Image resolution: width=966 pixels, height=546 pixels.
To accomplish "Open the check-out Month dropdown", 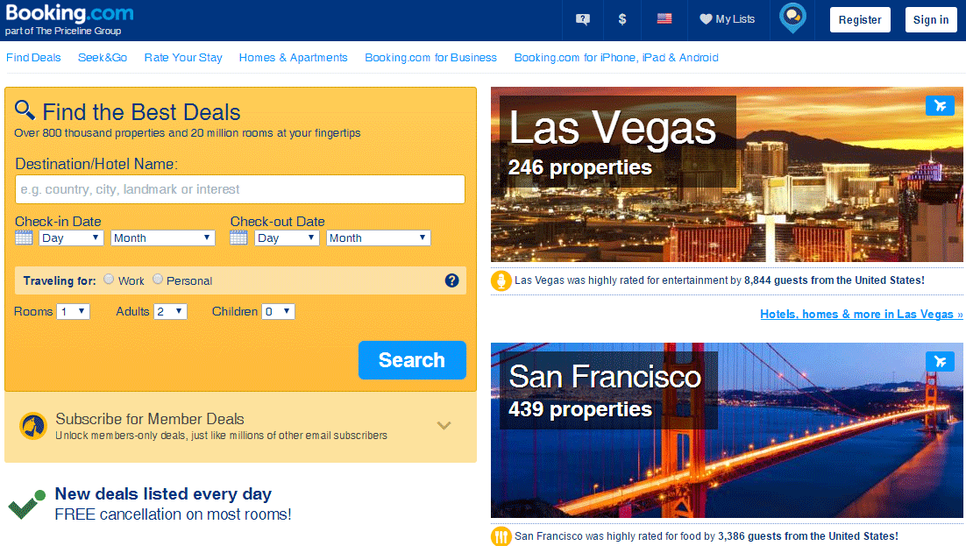I will [x=378, y=238].
